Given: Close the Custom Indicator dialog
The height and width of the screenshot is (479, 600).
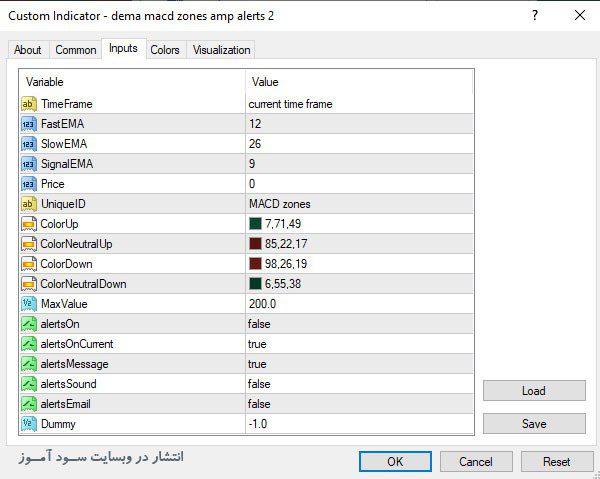Looking at the screenshot, I should [x=580, y=16].
